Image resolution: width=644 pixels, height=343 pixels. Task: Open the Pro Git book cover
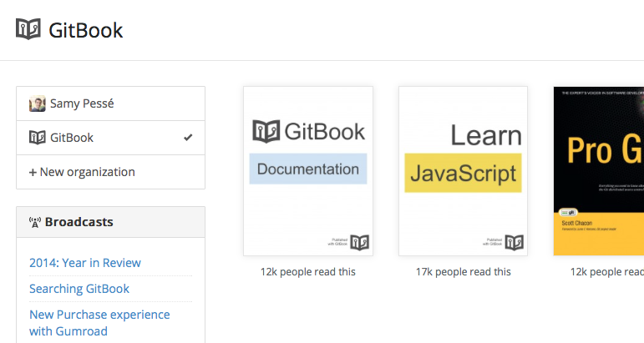tap(599, 171)
